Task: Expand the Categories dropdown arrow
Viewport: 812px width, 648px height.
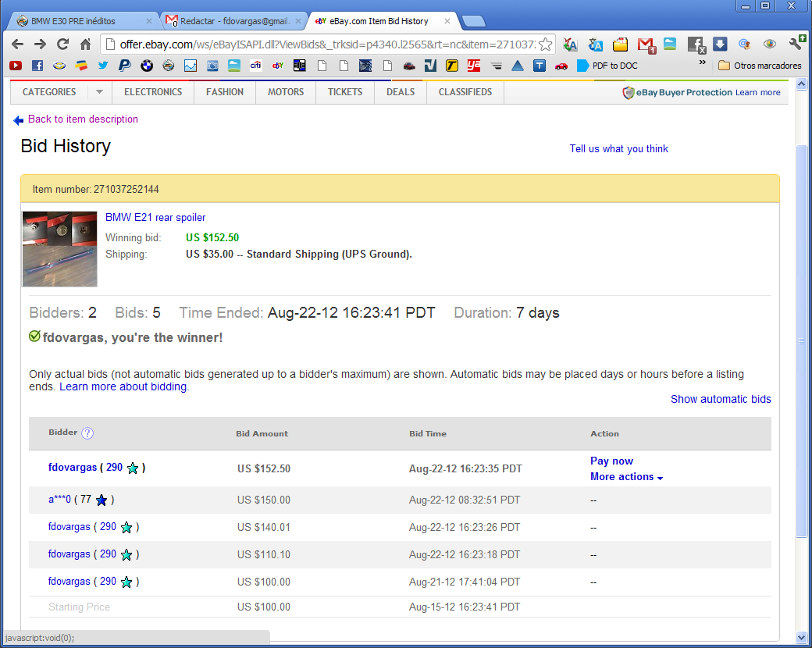Action: click(x=99, y=92)
